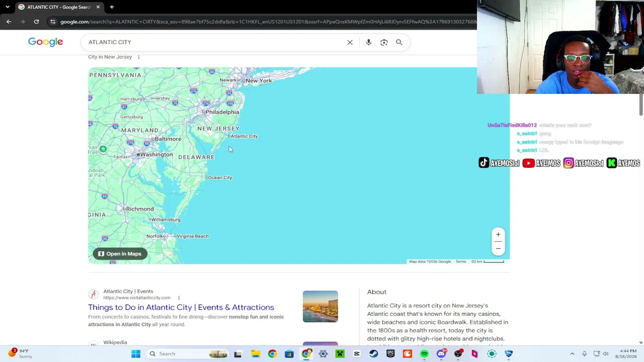The image size is (644, 362).
Task: Open Steam from the taskbar
Action: pyautogui.click(x=374, y=353)
